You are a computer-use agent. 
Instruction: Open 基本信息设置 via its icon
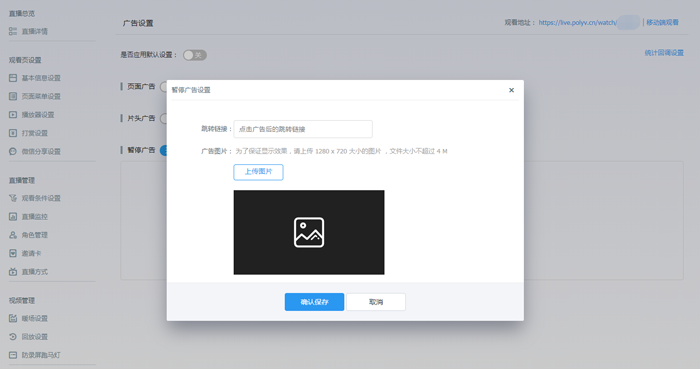pyautogui.click(x=13, y=78)
